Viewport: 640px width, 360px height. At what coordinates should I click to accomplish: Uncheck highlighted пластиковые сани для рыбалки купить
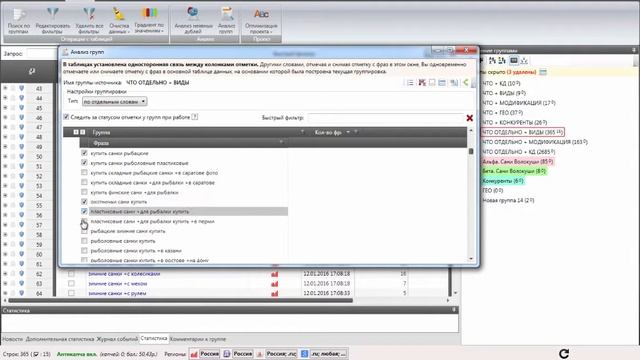pos(84,211)
